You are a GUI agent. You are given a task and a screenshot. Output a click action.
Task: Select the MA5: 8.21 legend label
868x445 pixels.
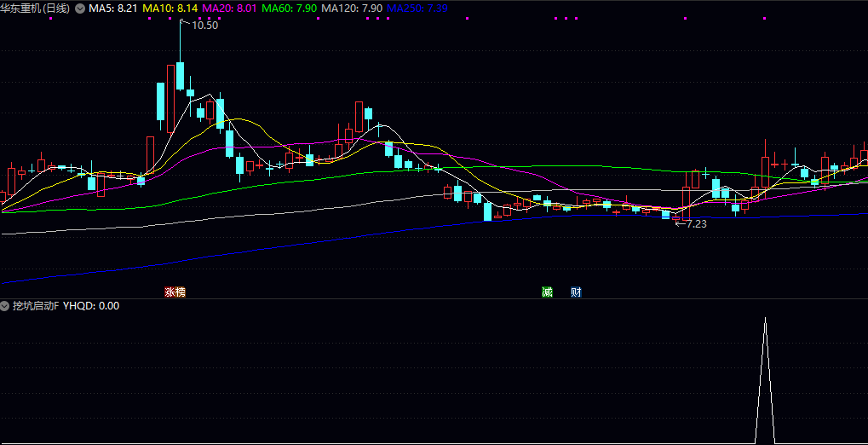pyautogui.click(x=113, y=8)
